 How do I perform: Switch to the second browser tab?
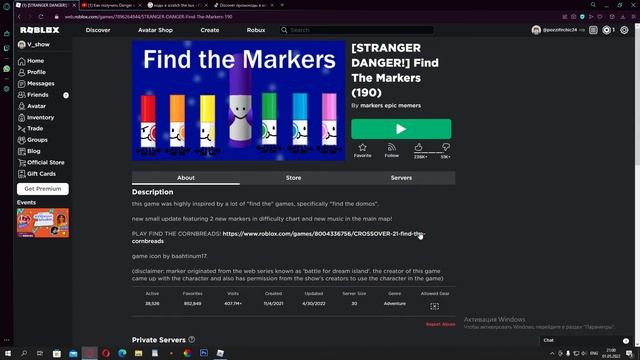coord(111,5)
